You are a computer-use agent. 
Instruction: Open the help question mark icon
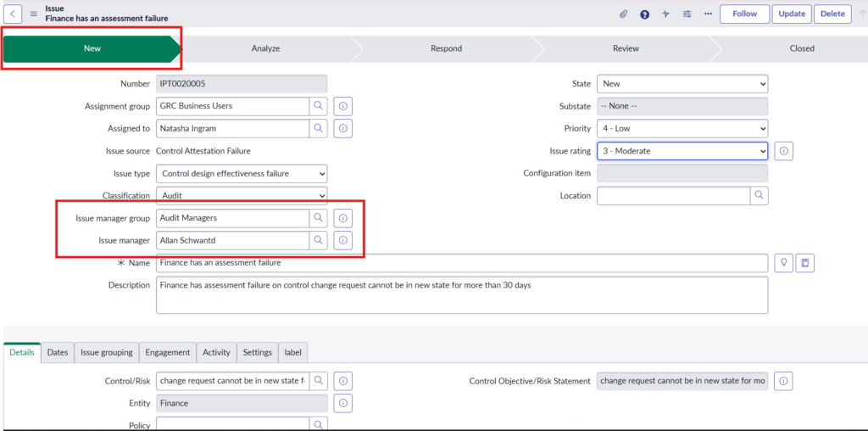tap(645, 14)
